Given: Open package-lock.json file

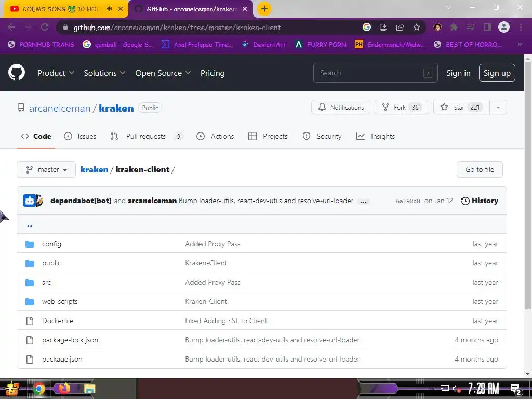Looking at the screenshot, I should point(70,340).
